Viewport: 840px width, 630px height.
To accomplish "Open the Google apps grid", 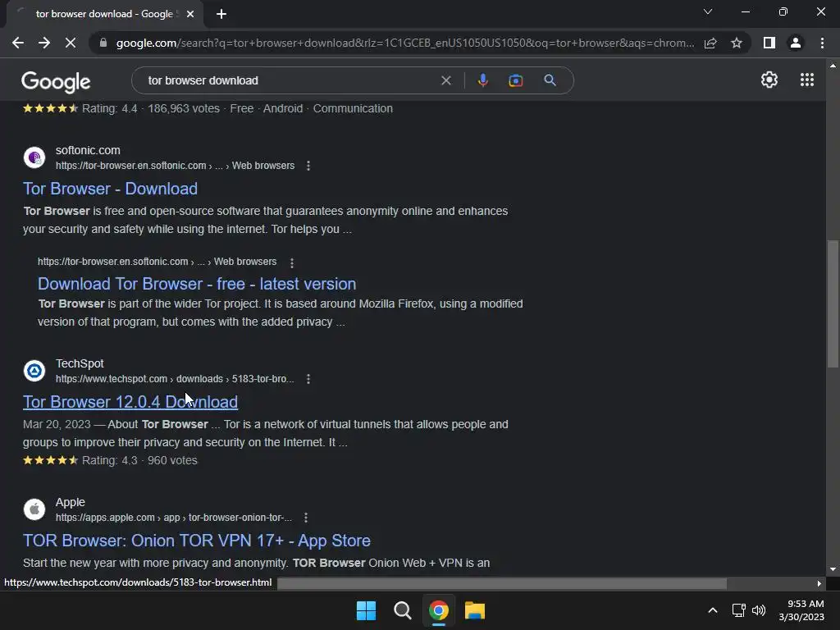I will click(807, 80).
